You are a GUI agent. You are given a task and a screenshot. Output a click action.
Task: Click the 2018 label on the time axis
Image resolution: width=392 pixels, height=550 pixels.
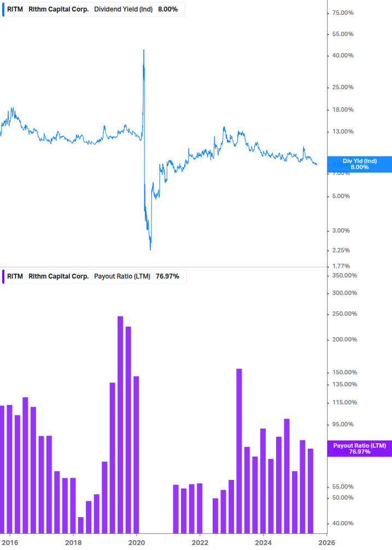(73, 543)
